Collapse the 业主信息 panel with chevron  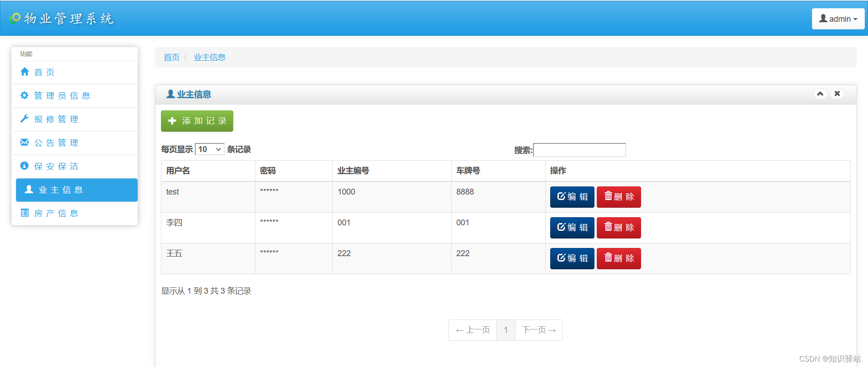click(x=820, y=94)
